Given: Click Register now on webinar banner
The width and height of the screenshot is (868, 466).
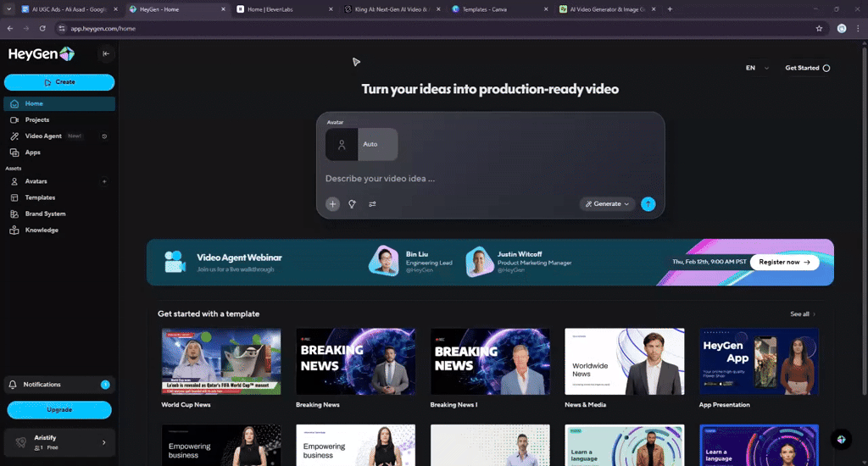Looking at the screenshot, I should tap(784, 263).
